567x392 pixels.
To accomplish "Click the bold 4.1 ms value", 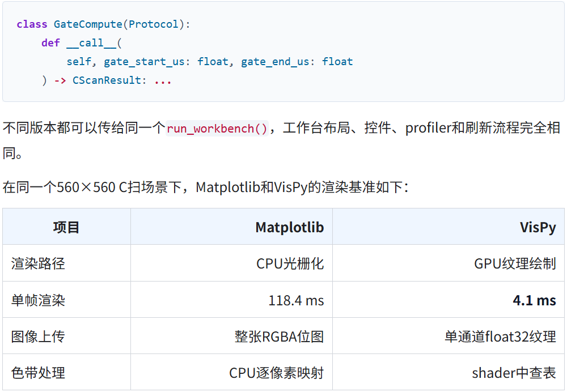I will [535, 301].
